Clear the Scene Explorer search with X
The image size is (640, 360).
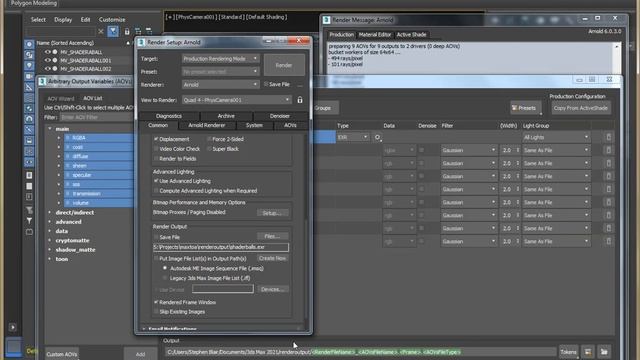tap(101, 31)
